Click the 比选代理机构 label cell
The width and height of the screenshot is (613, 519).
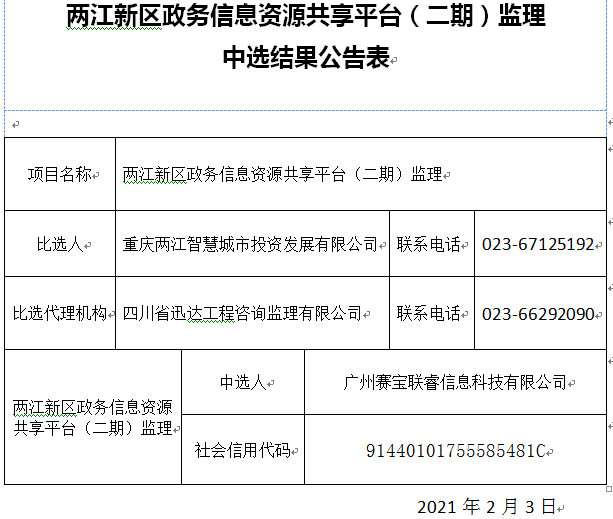(x=60, y=313)
